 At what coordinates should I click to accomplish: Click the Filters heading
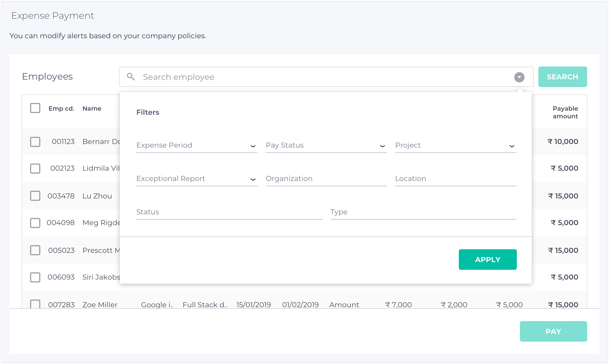click(x=148, y=112)
